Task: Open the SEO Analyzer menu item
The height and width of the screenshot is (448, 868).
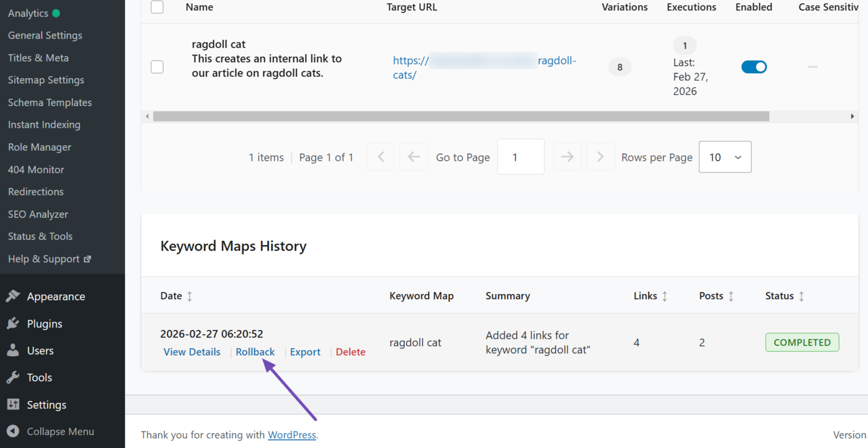Action: tap(38, 214)
